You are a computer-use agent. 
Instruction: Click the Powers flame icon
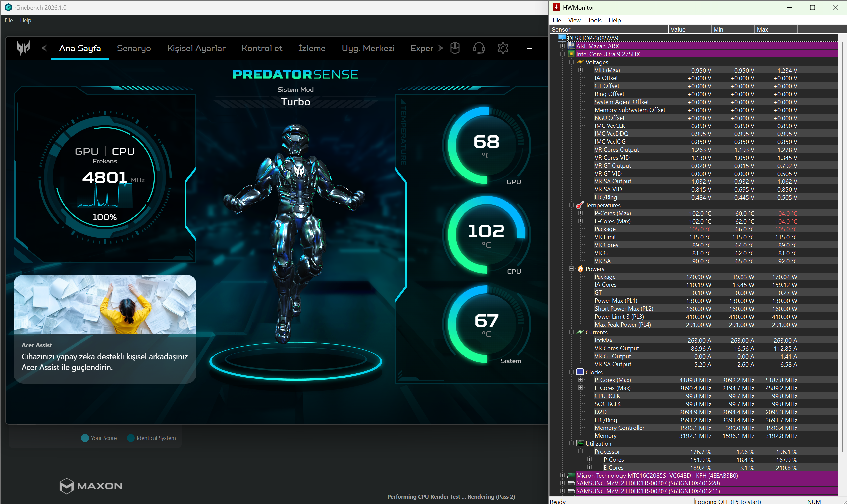tap(580, 268)
